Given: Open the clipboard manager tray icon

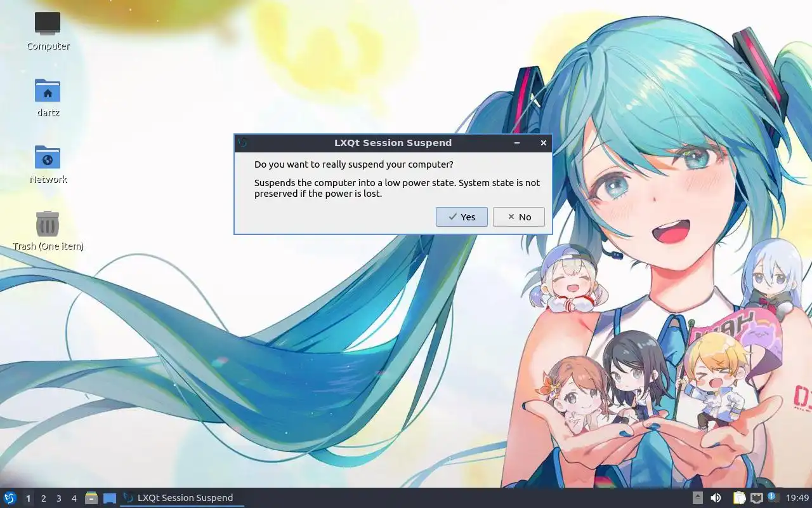Looking at the screenshot, I should point(739,498).
